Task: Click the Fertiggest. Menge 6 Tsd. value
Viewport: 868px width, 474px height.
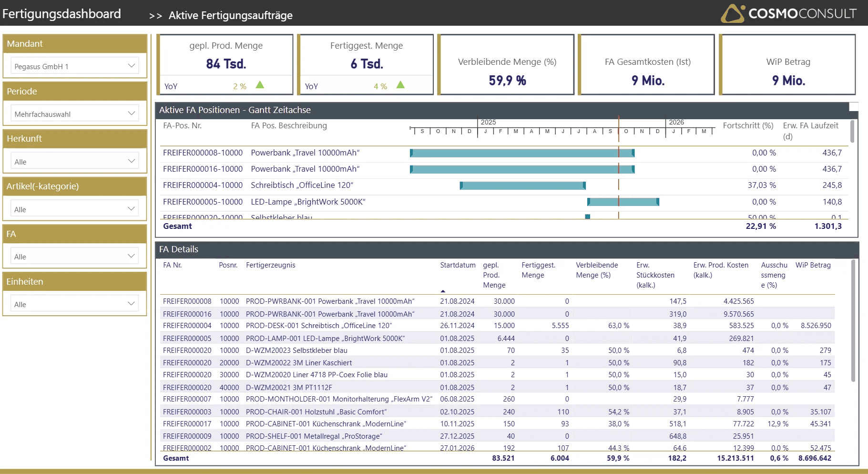Action: coord(367,63)
